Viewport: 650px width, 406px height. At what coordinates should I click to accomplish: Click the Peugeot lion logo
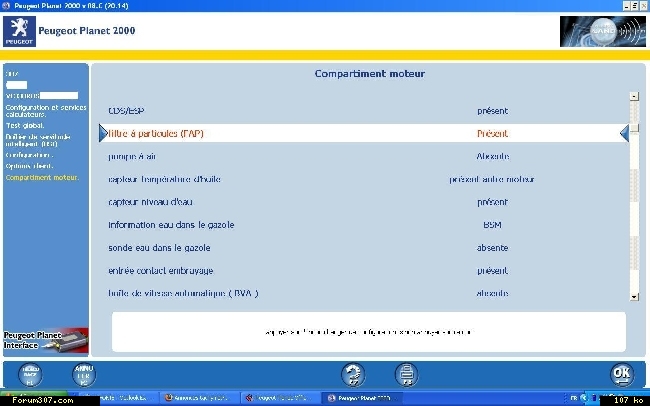19,31
